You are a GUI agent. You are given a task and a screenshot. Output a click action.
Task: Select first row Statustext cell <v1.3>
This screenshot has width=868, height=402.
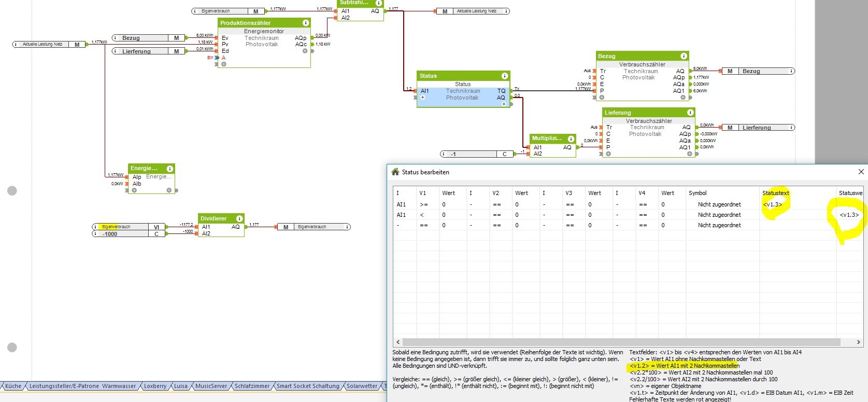coord(772,204)
